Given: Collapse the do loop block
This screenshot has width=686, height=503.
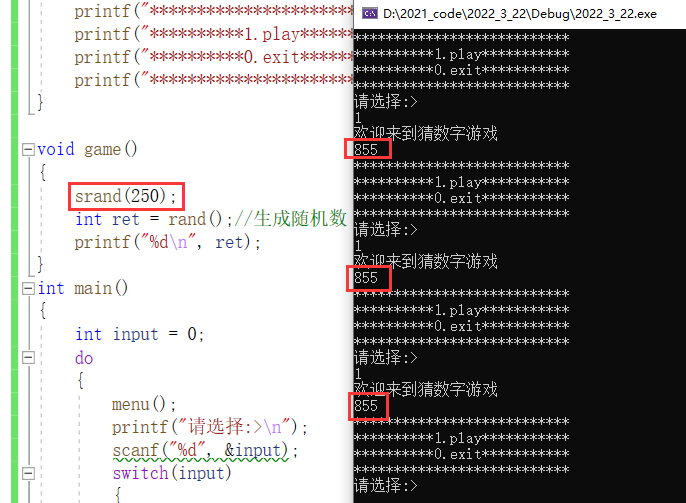Looking at the screenshot, I should tap(28, 358).
